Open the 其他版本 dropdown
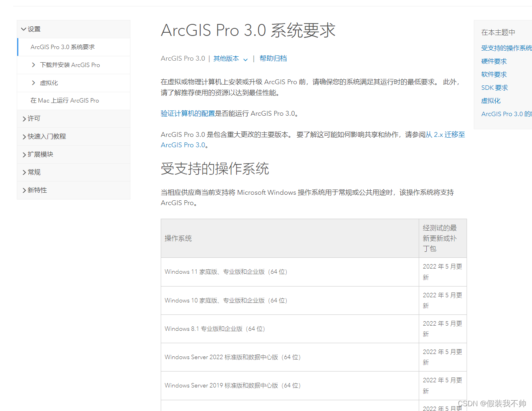The height and width of the screenshot is (411, 532). (x=231, y=59)
